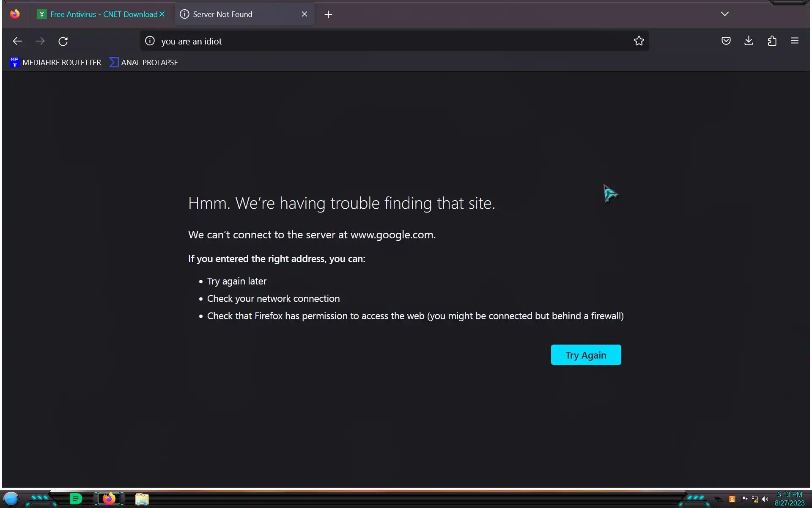Expand the list all tabs chevron
Screen dimensions: 812x508
tap(724, 14)
